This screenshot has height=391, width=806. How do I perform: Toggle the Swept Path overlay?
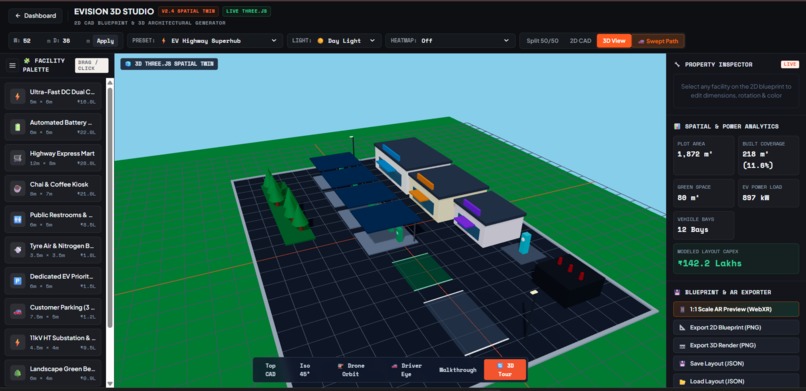(658, 41)
